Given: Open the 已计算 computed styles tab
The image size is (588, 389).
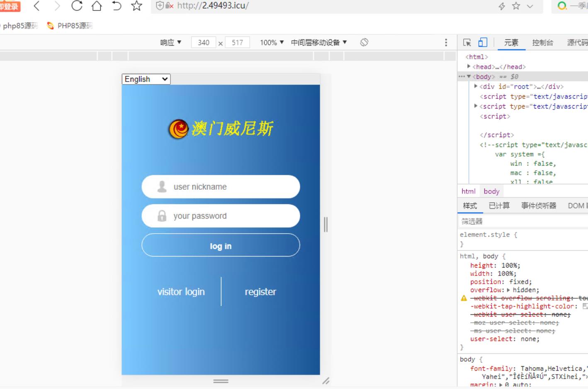Looking at the screenshot, I should [x=499, y=205].
